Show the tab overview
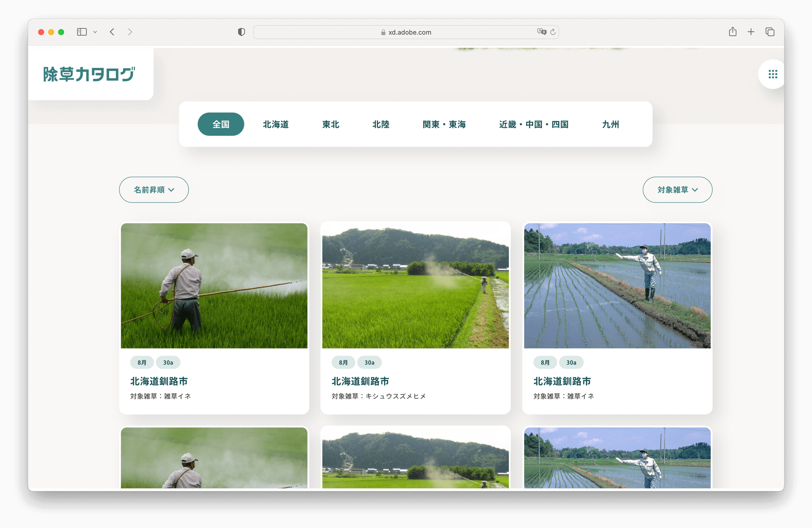The width and height of the screenshot is (812, 528). 770,32
